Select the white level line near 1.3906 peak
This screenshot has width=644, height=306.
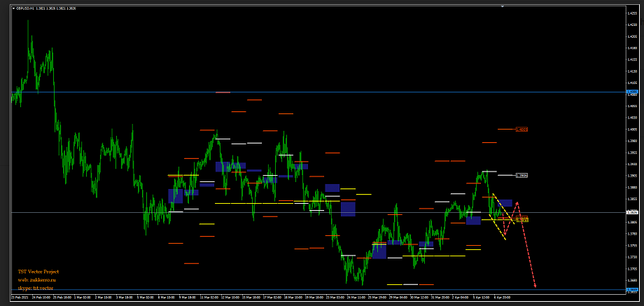point(488,172)
